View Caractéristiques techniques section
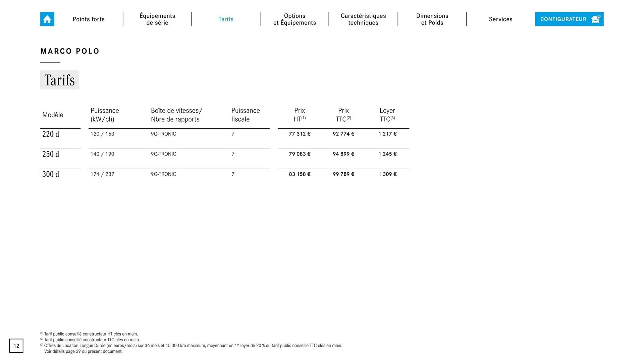The image size is (644, 362). (x=363, y=19)
